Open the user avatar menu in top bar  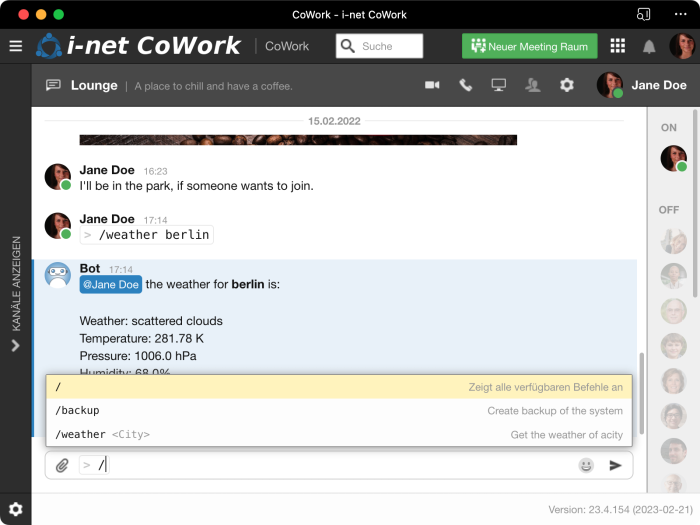pos(682,46)
